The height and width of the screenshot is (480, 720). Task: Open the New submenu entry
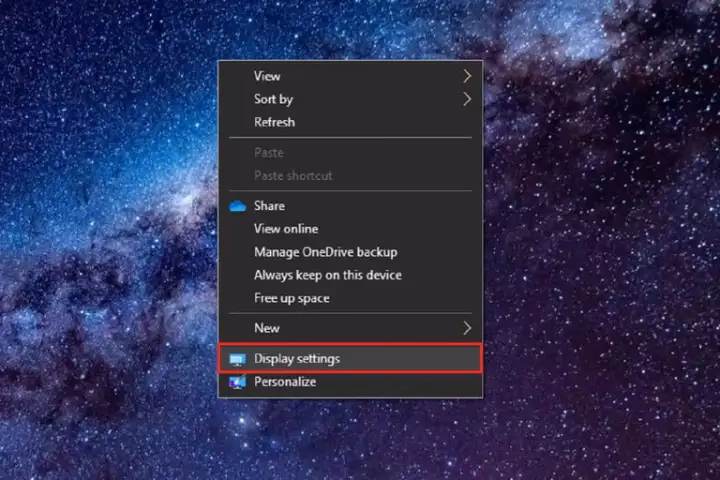[x=350, y=328]
